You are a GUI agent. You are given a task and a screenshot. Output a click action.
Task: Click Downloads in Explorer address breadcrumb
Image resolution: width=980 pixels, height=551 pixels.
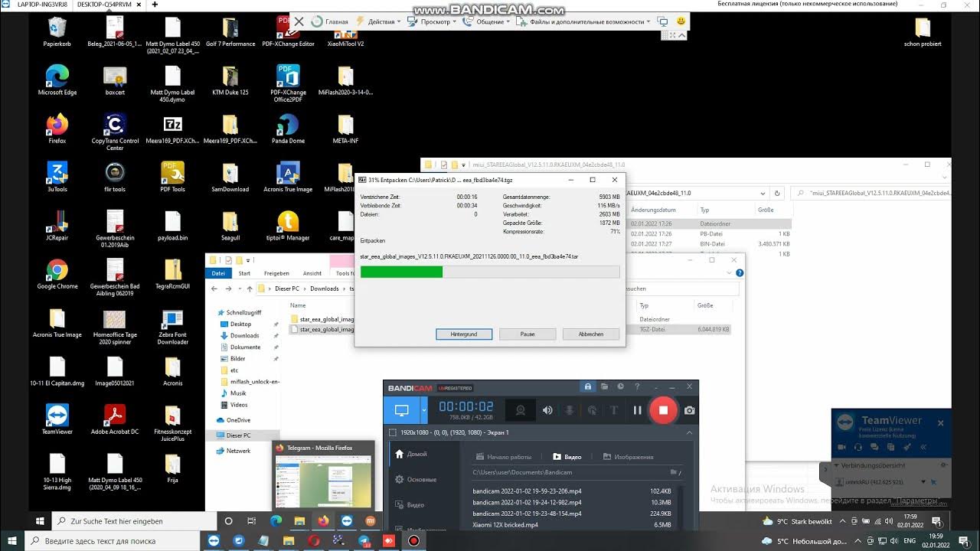[x=325, y=289]
